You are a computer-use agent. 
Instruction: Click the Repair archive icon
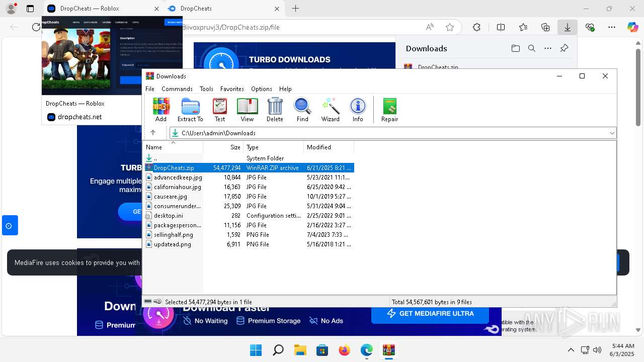[x=389, y=110]
